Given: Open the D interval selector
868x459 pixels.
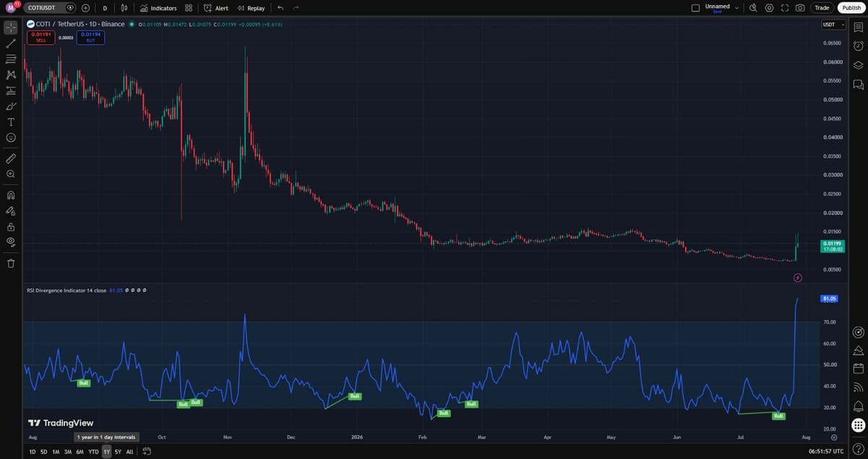Looking at the screenshot, I should click(105, 8).
